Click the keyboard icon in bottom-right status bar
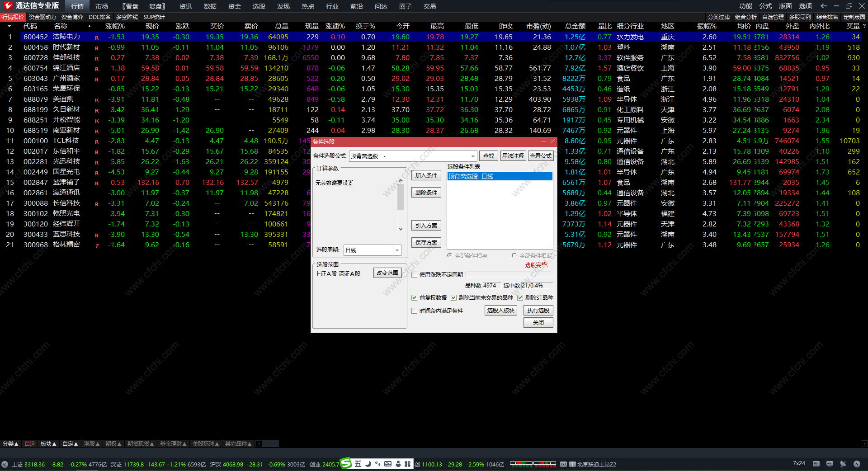Image resolution: width=868 pixels, height=471 pixels. [x=816, y=464]
